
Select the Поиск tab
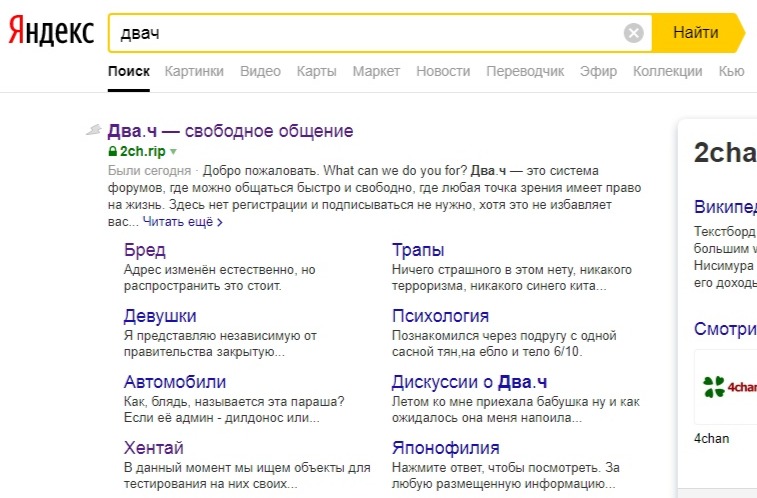click(129, 71)
